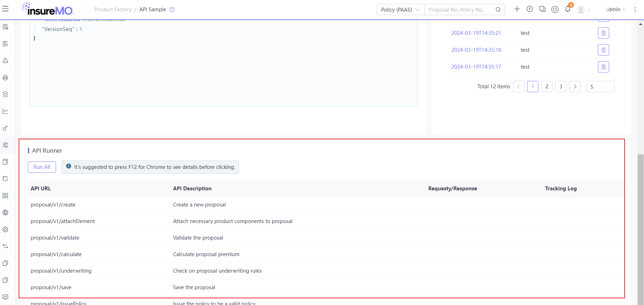Screen dimensions: 644x305
Task: Click the Requesty/Response column header
Action: (452, 189)
